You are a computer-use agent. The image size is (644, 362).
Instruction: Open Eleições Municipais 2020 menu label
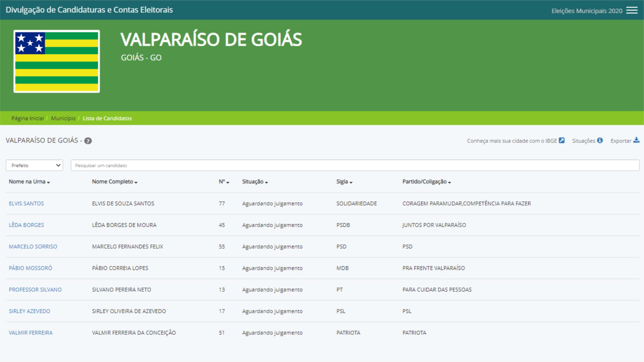(x=587, y=11)
